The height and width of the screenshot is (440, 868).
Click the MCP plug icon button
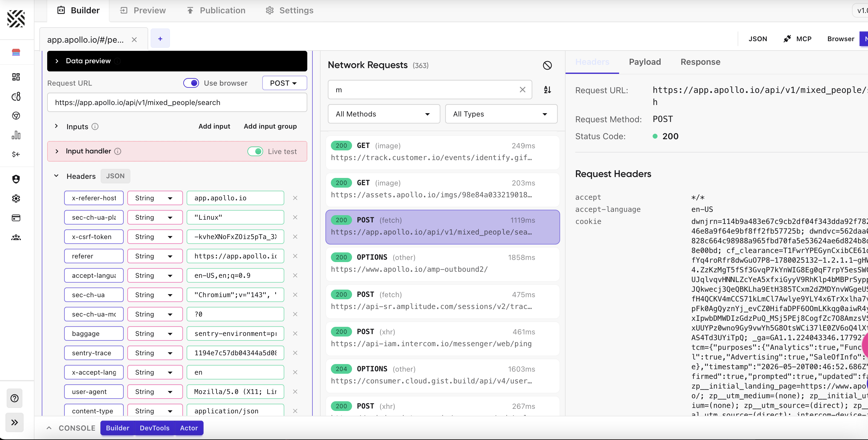(797, 39)
